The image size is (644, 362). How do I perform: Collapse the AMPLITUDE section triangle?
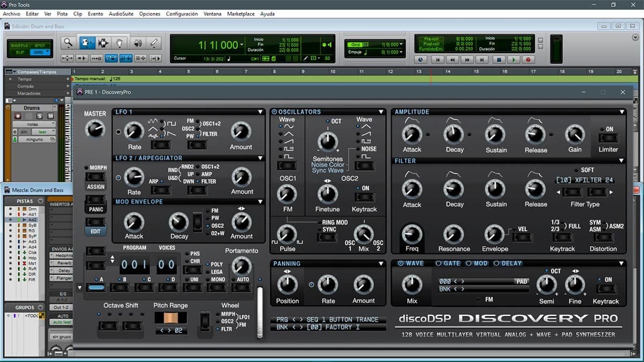(621, 112)
